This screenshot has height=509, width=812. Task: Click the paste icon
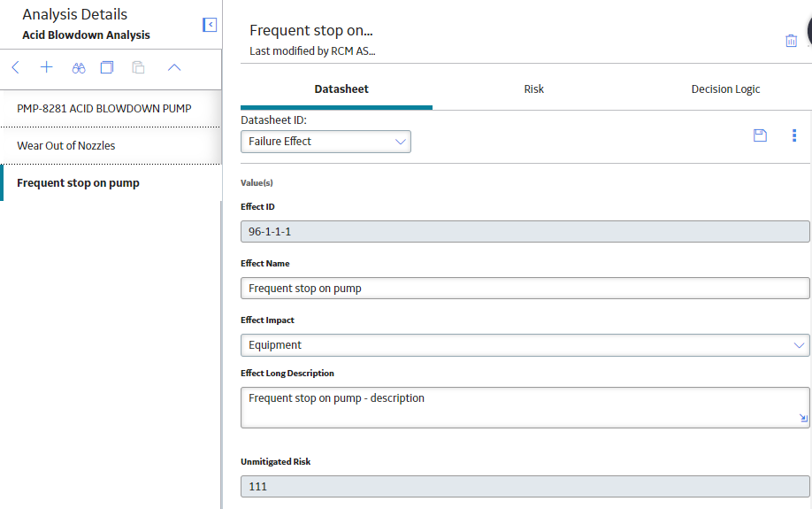click(x=138, y=67)
